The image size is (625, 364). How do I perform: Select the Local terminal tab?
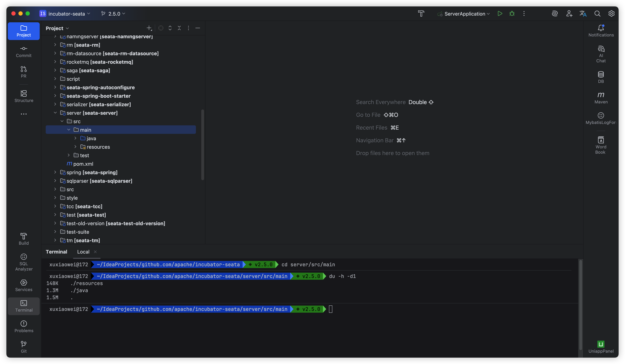click(83, 252)
